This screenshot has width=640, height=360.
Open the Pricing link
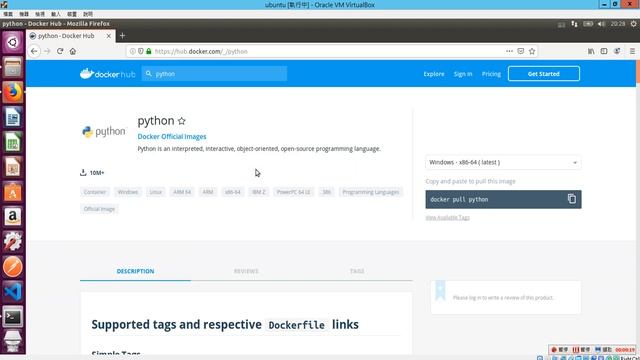tap(491, 74)
